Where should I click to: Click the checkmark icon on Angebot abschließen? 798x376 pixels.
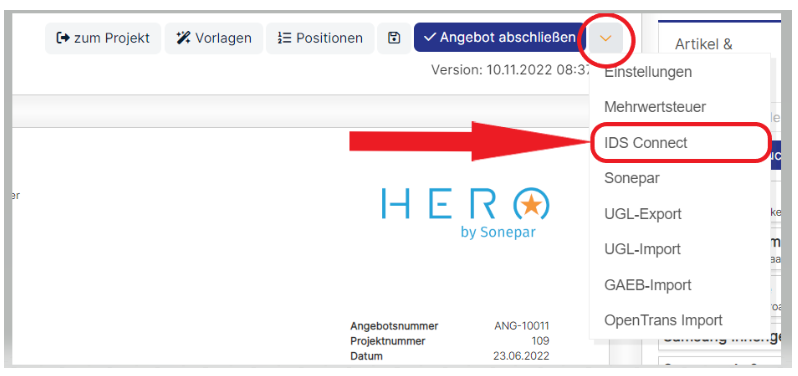430,38
